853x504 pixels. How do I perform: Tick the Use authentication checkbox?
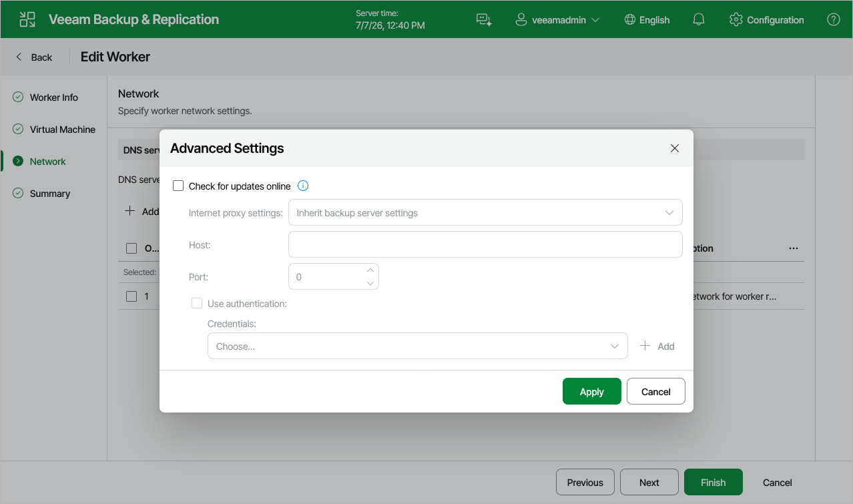[x=197, y=303]
